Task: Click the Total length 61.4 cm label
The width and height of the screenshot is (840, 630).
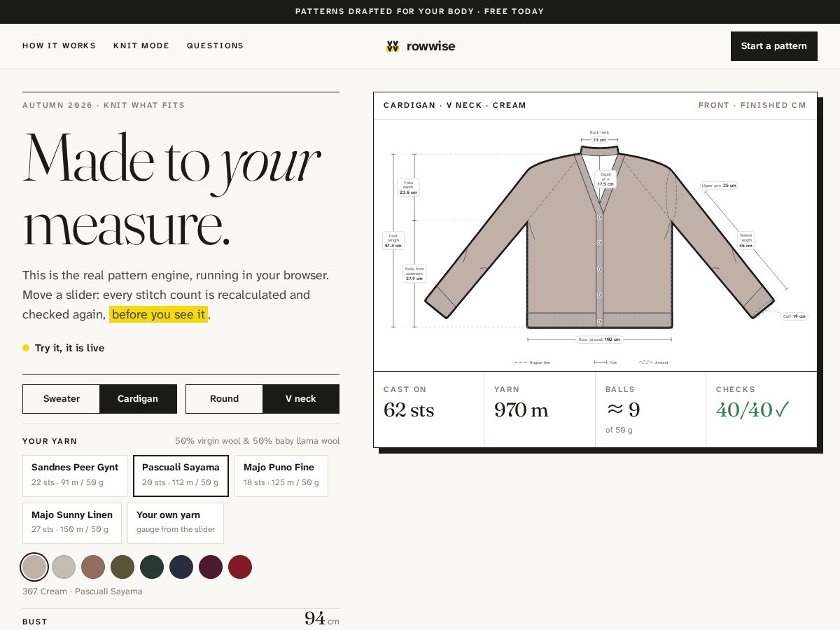Action: point(393,241)
